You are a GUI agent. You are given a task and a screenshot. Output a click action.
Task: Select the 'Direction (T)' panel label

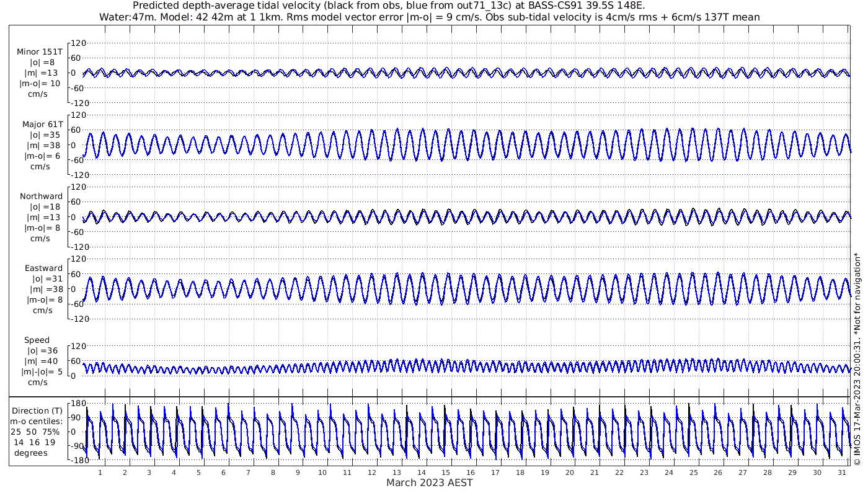coord(37,411)
